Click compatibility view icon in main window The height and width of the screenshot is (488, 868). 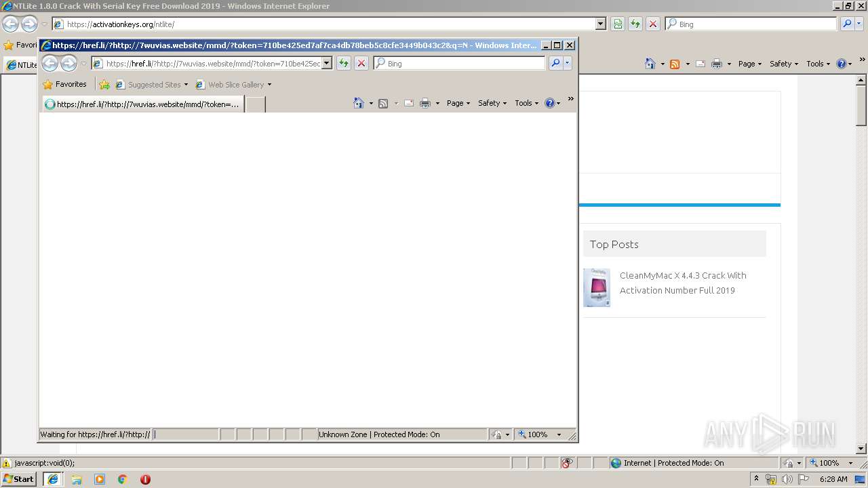coord(618,24)
